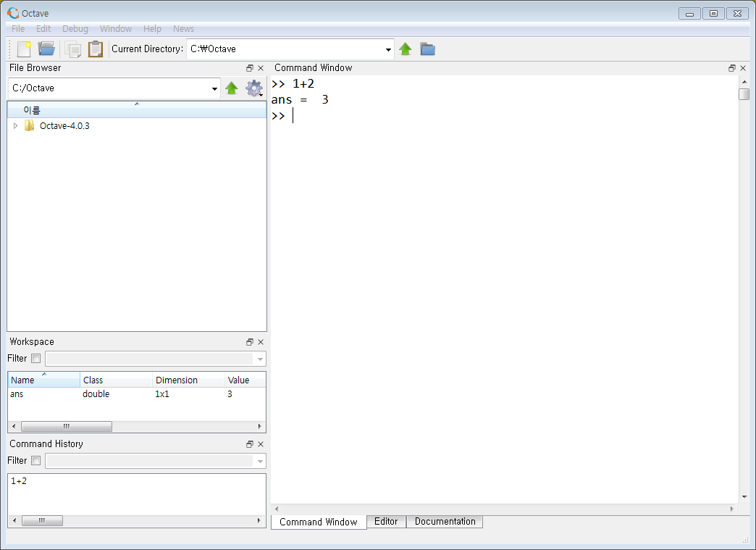Screen dimensions: 756x550
Task: Switch to the Editor tab
Action: click(x=386, y=522)
